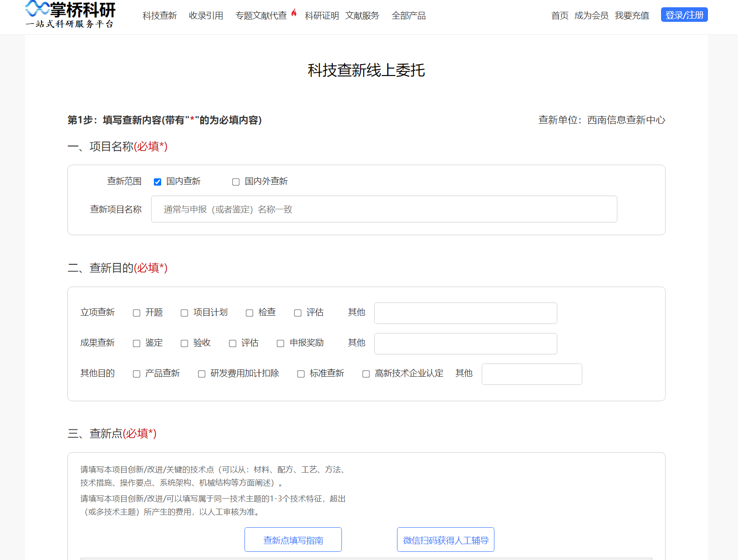Go to 首页 link
Viewport: 738px width, 560px height.
pyautogui.click(x=560, y=15)
